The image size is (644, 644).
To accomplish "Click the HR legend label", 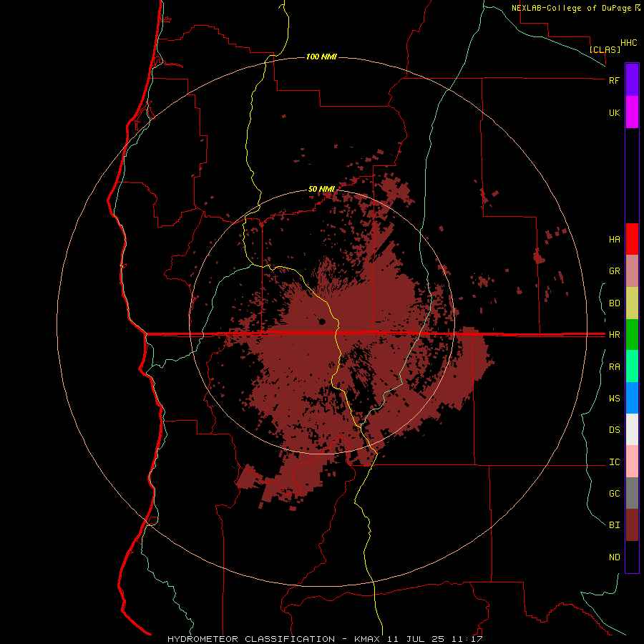I will (614, 335).
